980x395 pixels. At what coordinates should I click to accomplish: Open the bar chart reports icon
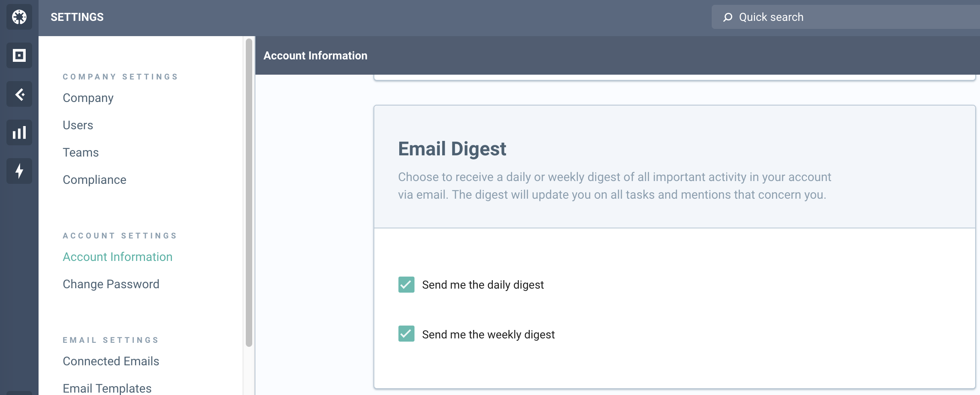19,132
